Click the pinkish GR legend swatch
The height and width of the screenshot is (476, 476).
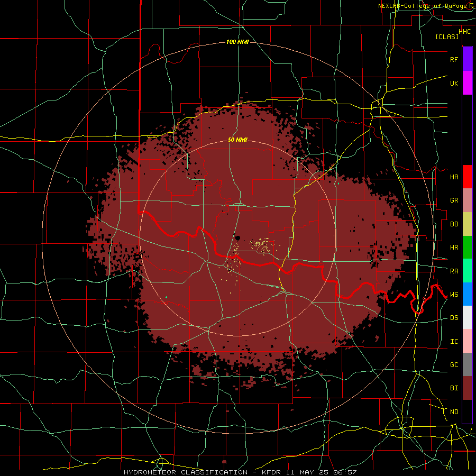pyautogui.click(x=467, y=200)
